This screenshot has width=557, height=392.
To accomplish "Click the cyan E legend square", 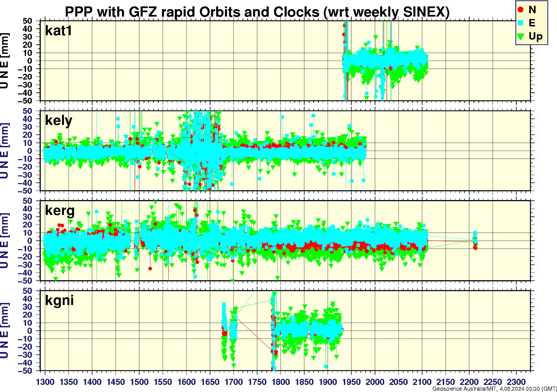I will coord(521,23).
